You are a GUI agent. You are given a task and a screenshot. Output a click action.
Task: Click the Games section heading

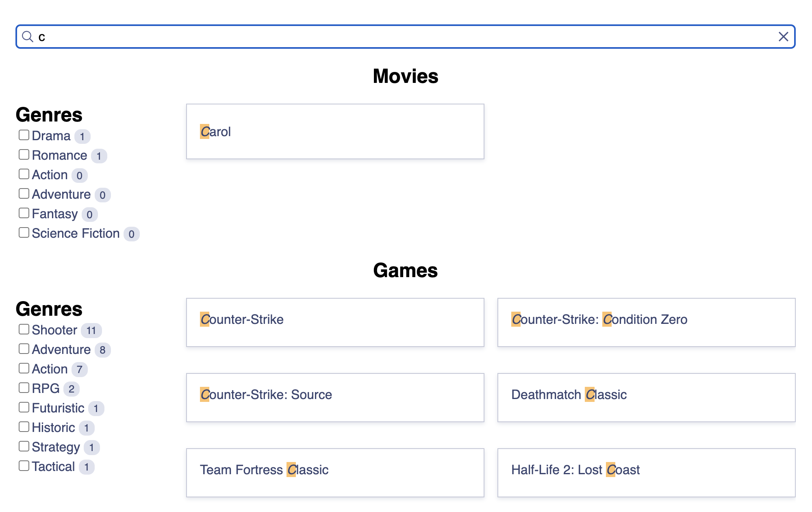[x=406, y=271]
